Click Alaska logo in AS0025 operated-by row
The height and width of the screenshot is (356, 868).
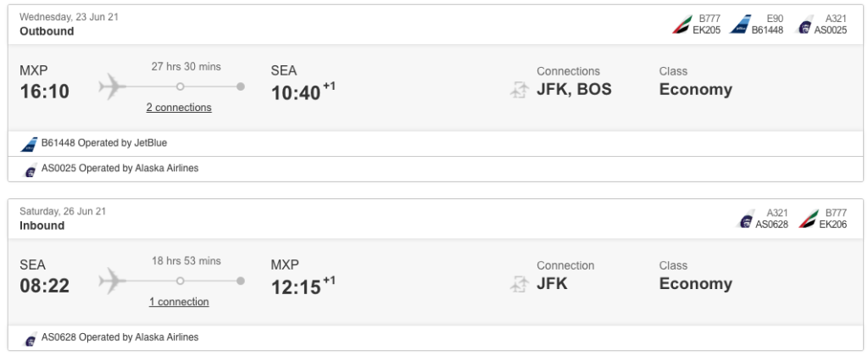[30, 170]
